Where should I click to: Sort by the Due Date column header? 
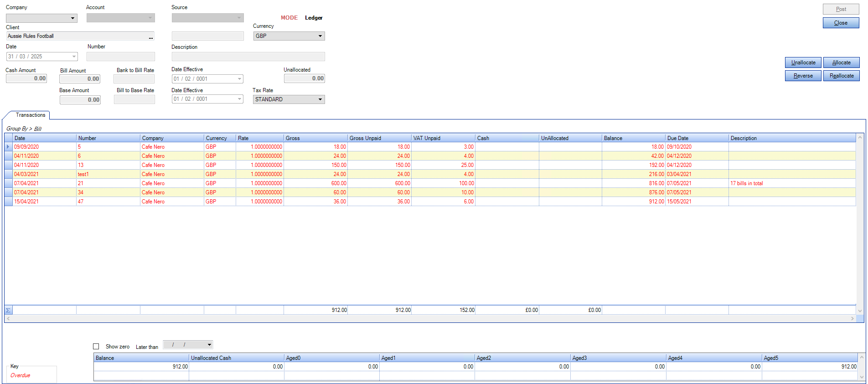697,138
